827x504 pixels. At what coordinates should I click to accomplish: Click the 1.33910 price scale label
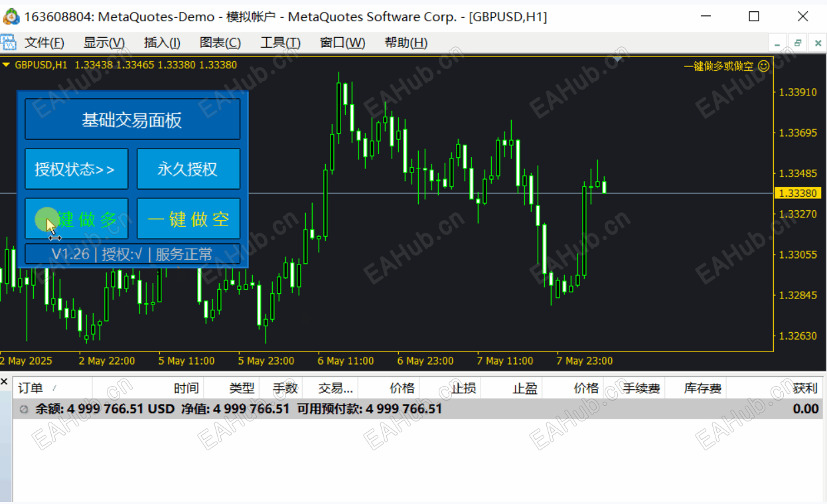click(798, 92)
